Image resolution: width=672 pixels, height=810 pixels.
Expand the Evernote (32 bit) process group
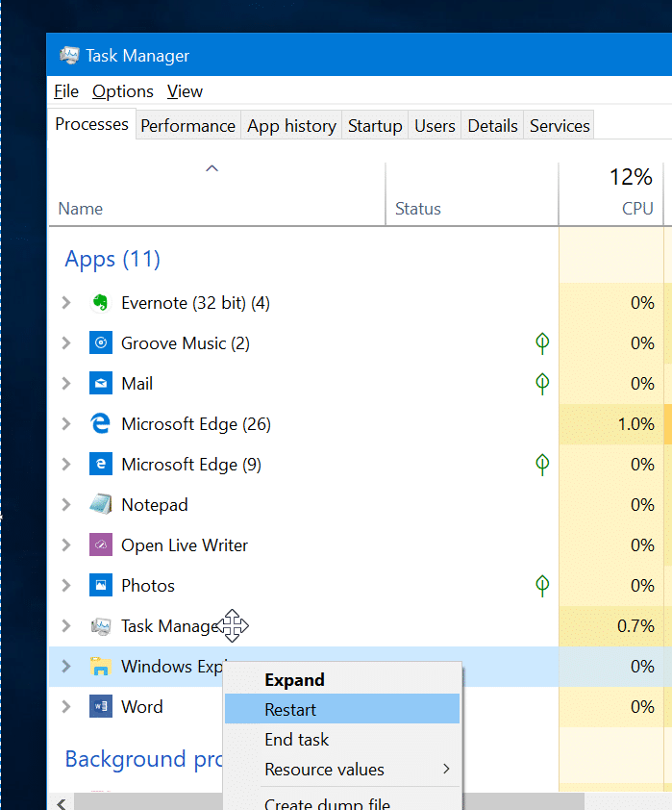click(x=66, y=303)
